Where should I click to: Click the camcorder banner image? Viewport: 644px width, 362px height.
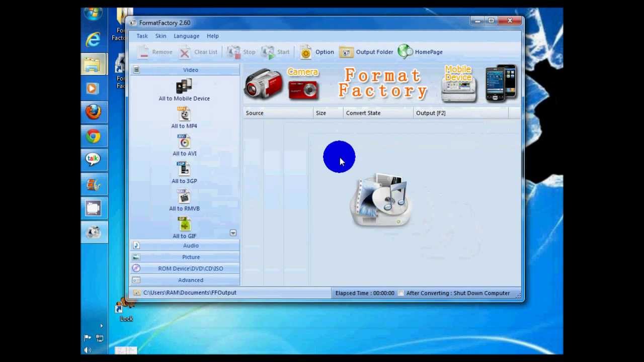[263, 83]
